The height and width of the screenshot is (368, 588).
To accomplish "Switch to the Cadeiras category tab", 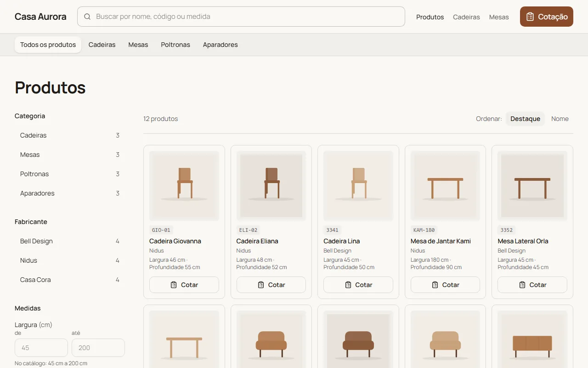I will point(102,45).
